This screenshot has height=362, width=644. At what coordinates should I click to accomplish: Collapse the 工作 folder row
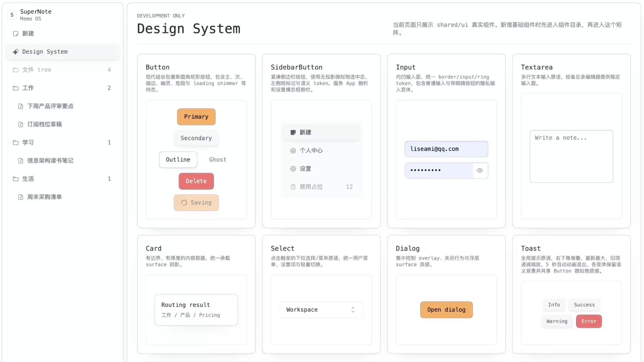[62, 88]
